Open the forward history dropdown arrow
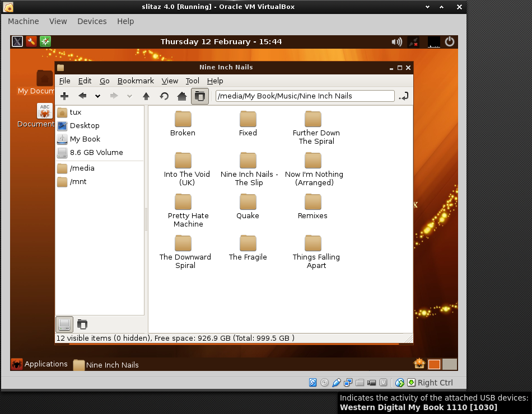Image resolution: width=532 pixels, height=414 pixels. [130, 96]
